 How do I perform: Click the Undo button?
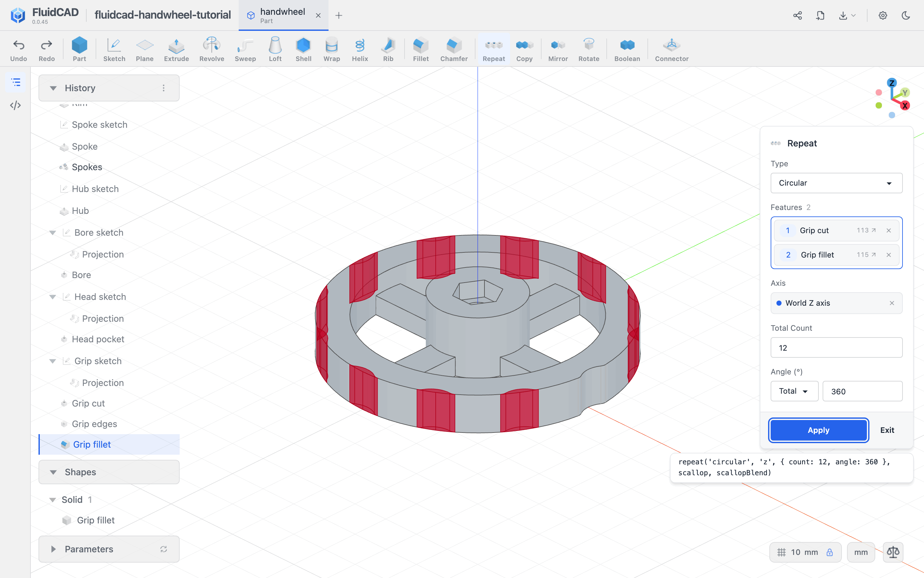tap(18, 49)
